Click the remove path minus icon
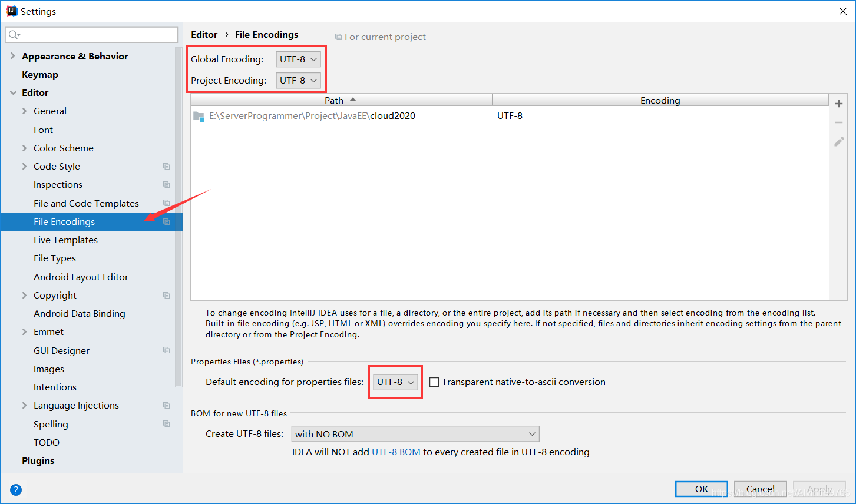The height and width of the screenshot is (504, 856). (839, 122)
